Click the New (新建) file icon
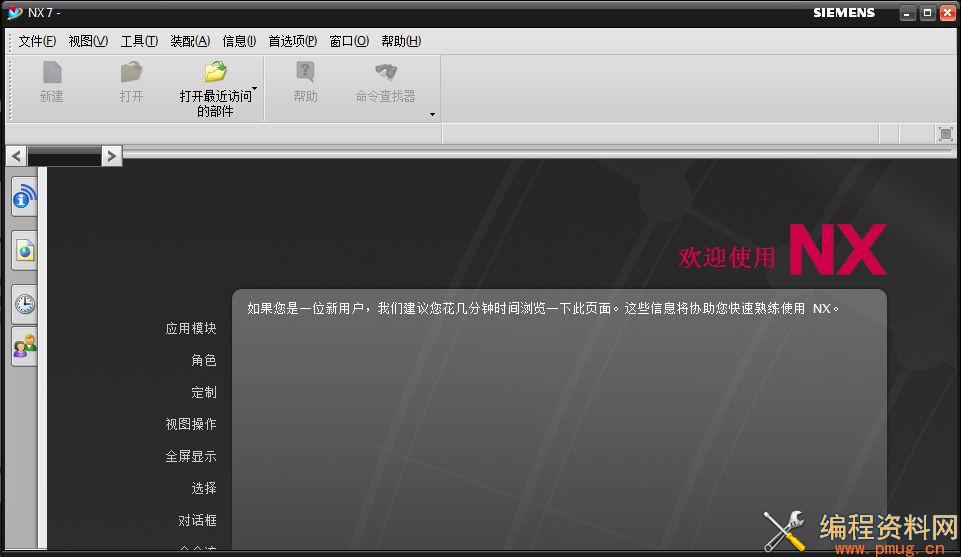 (51, 73)
